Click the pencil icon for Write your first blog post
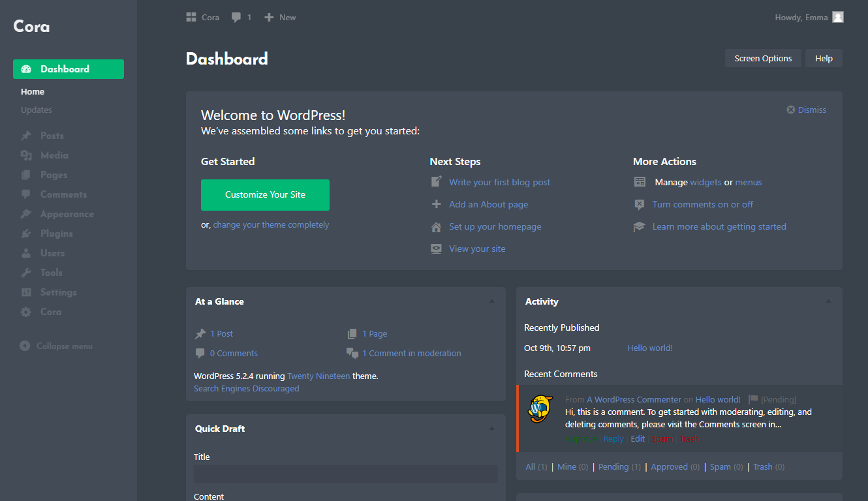The image size is (868, 501). 437,182
